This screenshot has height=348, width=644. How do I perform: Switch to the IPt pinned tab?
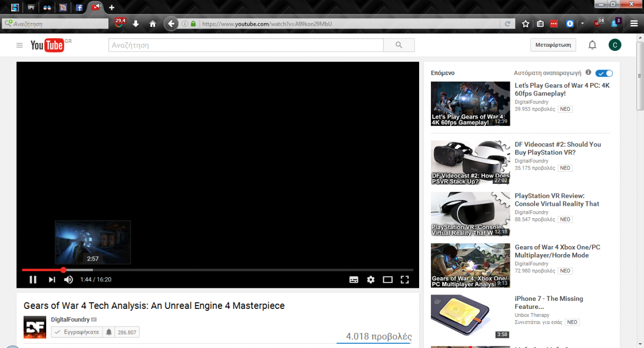(x=31, y=8)
